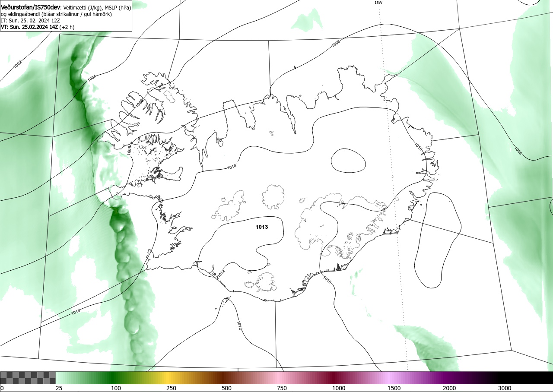Click the checkered 0–25 segment of the color bar
553x392 pixels.
click(28, 378)
